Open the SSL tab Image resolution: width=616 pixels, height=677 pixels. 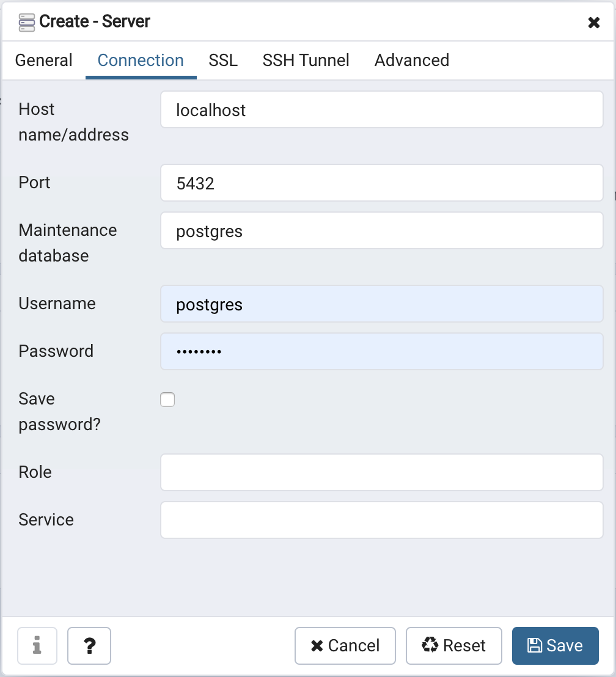[222, 60]
